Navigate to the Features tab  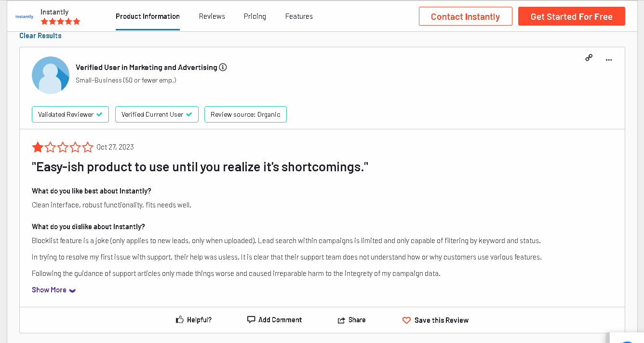pos(299,16)
